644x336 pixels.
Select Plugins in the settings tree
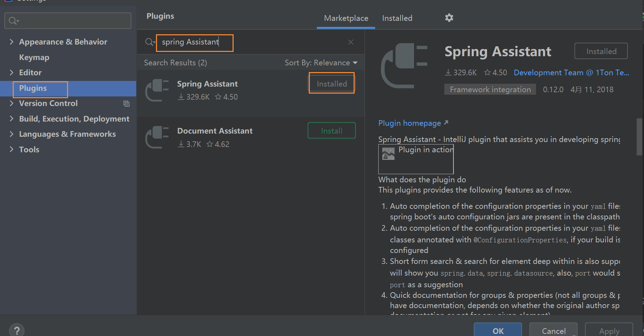click(33, 88)
